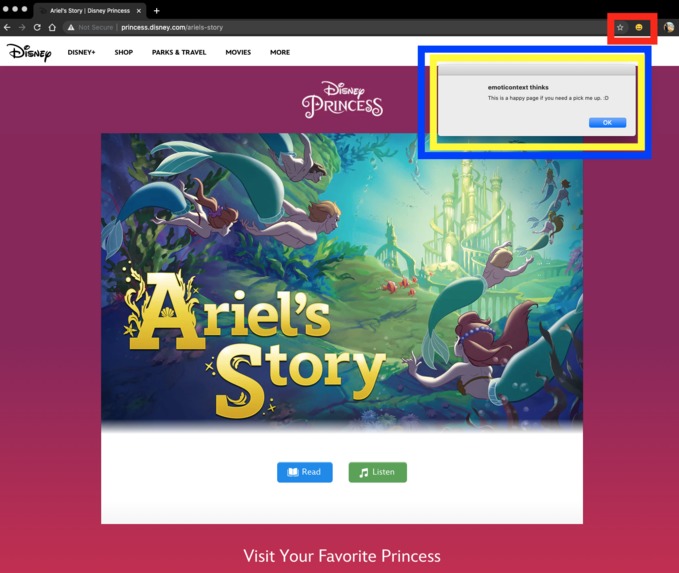Open the browser home page icon
Image resolution: width=679 pixels, height=573 pixels.
click(x=52, y=27)
